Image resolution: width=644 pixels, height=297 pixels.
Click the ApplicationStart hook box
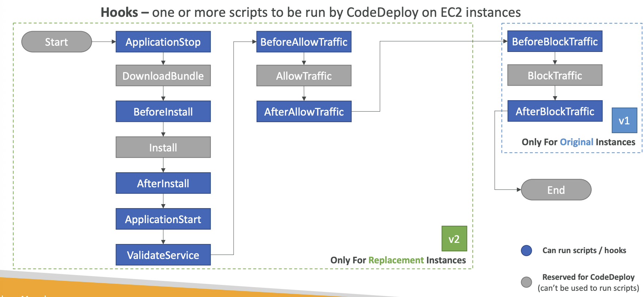163,219
